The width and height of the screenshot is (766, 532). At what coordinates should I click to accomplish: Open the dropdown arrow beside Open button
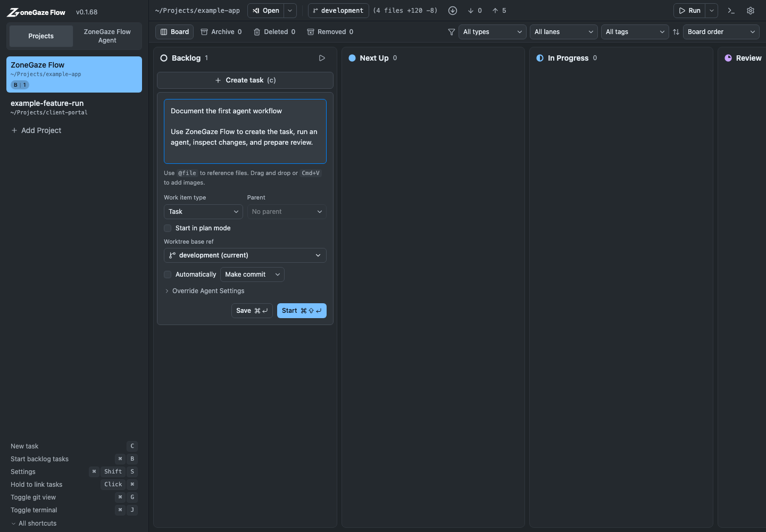(x=290, y=11)
